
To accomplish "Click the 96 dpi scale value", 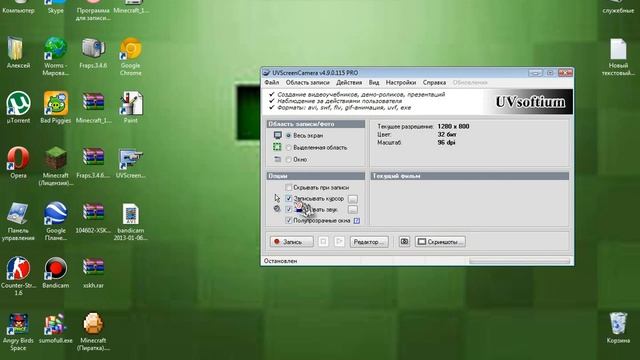I will (x=446, y=142).
